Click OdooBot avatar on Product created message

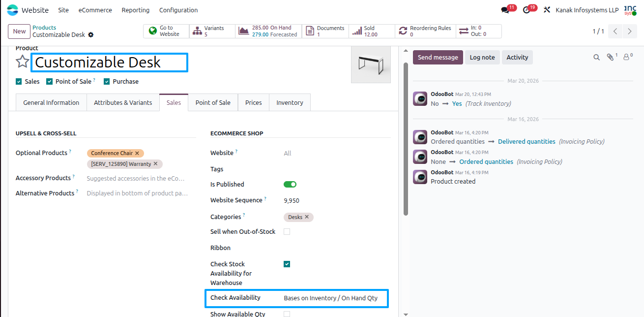(x=420, y=177)
